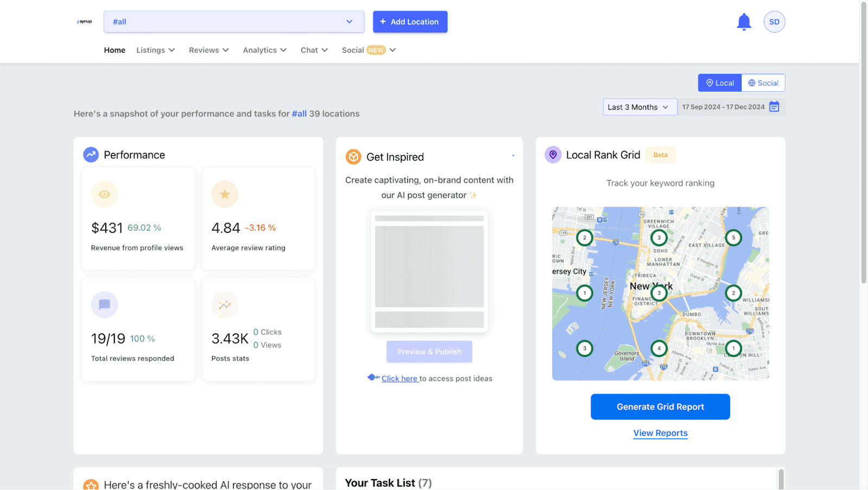Open the notifications bell
Image resolution: width=868 pixels, height=490 pixels.
(x=744, y=22)
